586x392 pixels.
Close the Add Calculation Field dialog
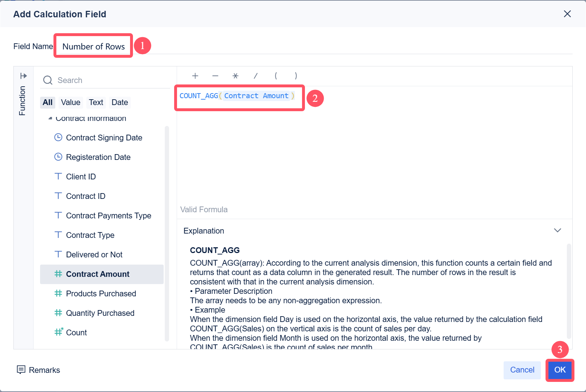[x=567, y=14]
